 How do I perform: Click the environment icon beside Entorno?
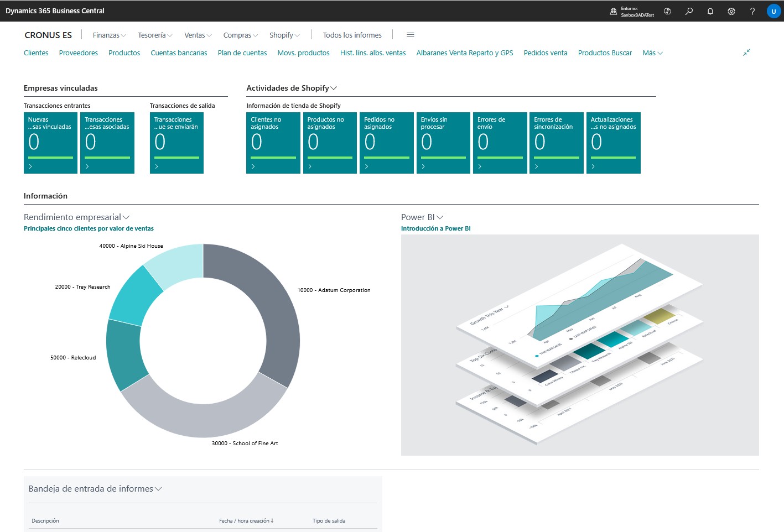point(613,11)
